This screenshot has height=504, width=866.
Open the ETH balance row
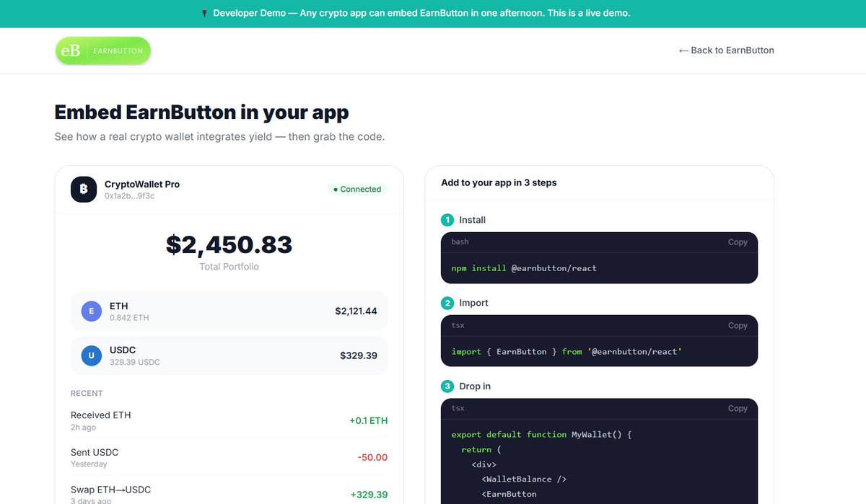229,311
